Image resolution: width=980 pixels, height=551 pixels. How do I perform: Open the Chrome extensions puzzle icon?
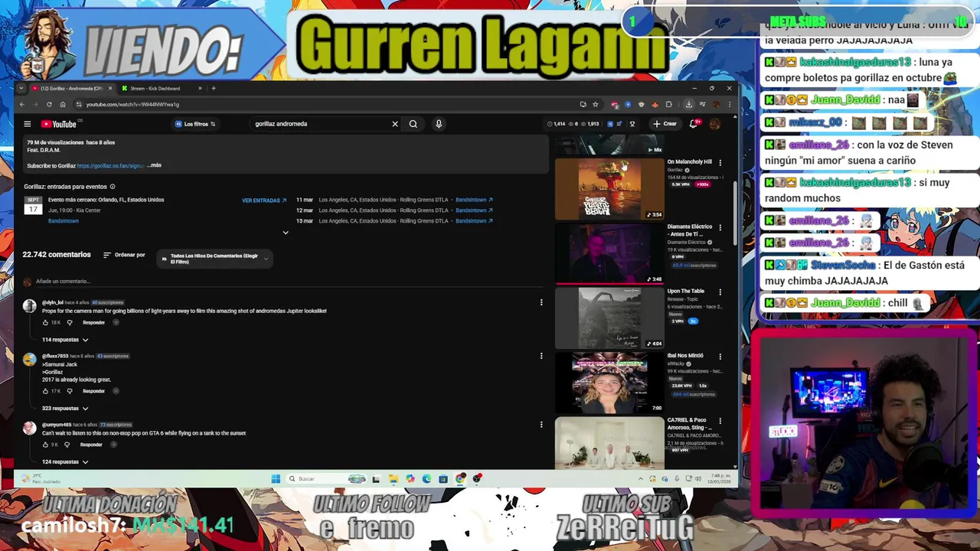point(668,104)
